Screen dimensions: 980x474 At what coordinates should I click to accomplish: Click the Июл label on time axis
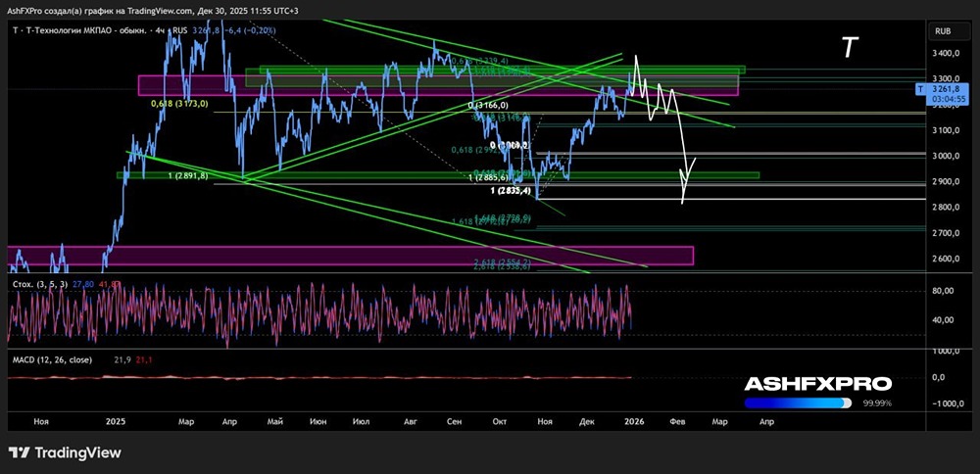pos(362,421)
